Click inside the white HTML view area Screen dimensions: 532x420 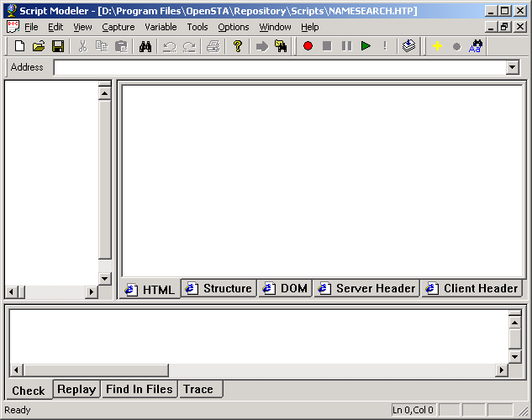[x=323, y=181]
